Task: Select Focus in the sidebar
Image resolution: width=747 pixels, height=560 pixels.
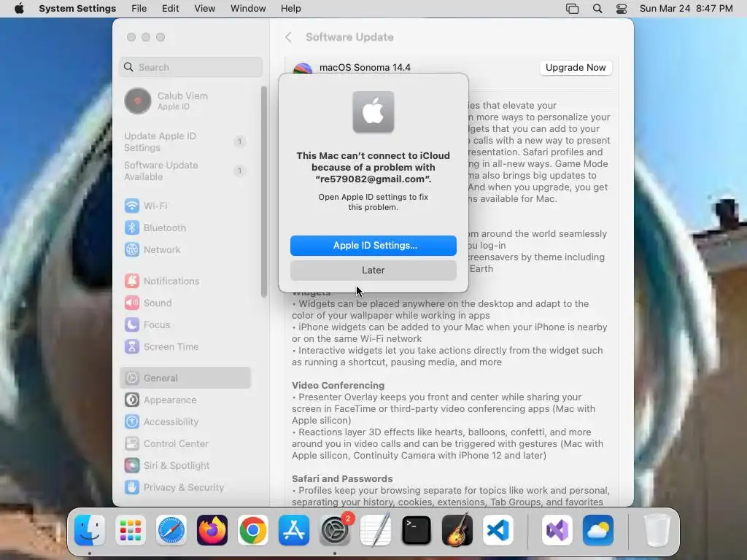Action: pyautogui.click(x=185, y=324)
